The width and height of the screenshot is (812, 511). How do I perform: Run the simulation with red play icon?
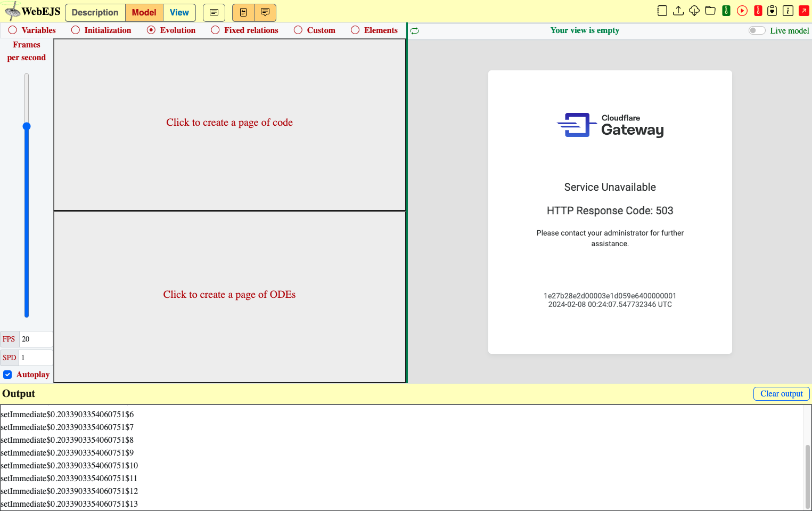point(742,11)
